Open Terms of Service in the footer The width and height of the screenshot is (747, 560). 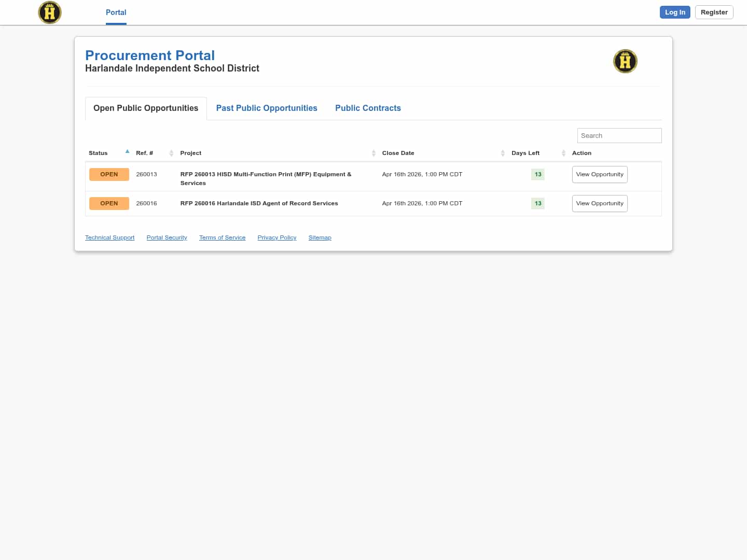(222, 237)
